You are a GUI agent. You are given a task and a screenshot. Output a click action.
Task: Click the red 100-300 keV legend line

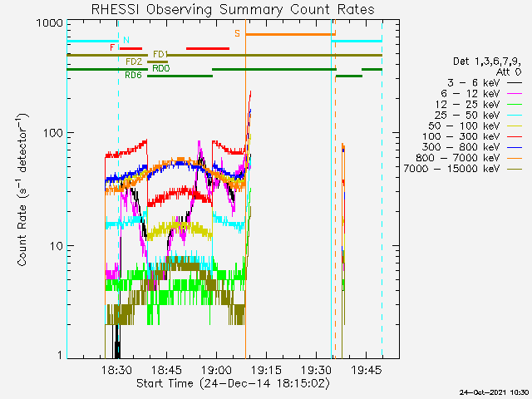515,136
